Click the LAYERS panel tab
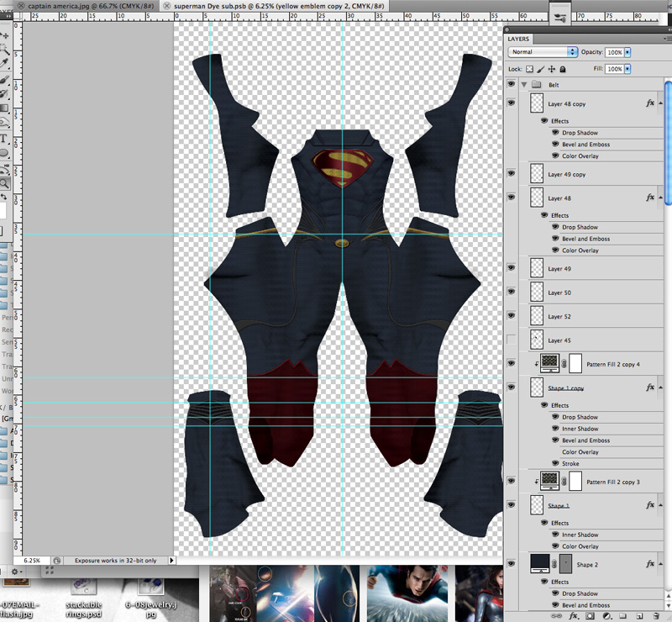 click(x=518, y=39)
